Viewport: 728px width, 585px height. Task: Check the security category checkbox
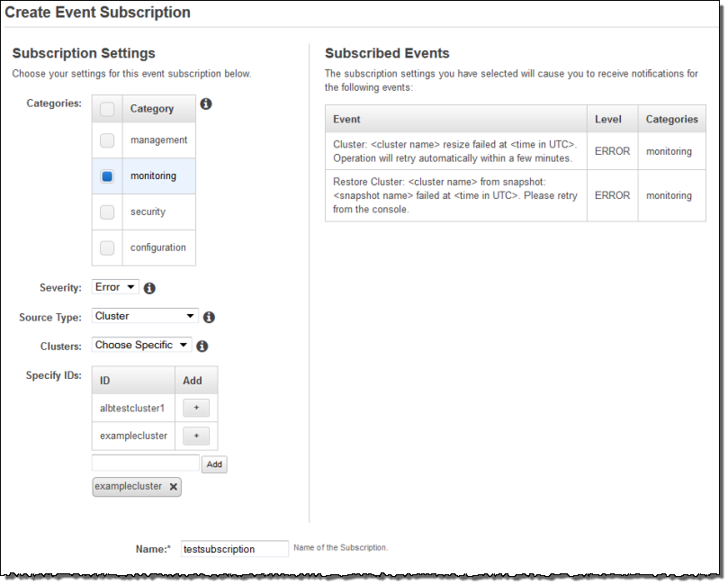[x=107, y=212]
